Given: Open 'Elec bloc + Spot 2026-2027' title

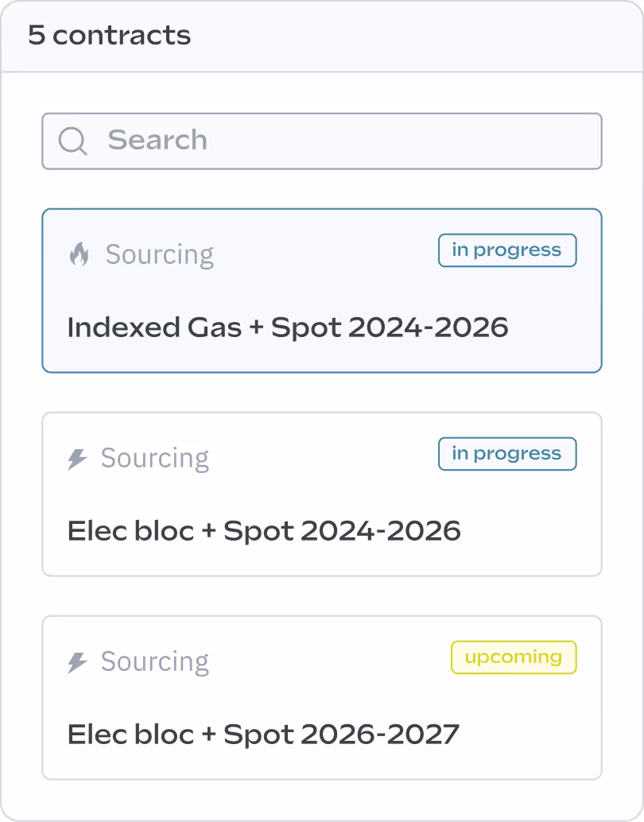Looking at the screenshot, I should 263,734.
